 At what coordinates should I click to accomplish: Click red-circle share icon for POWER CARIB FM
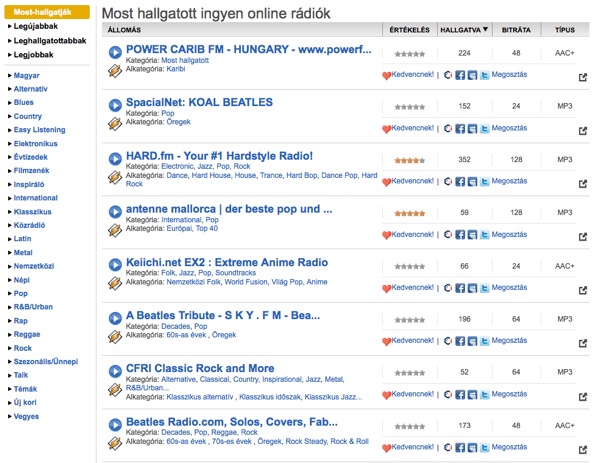[x=448, y=75]
